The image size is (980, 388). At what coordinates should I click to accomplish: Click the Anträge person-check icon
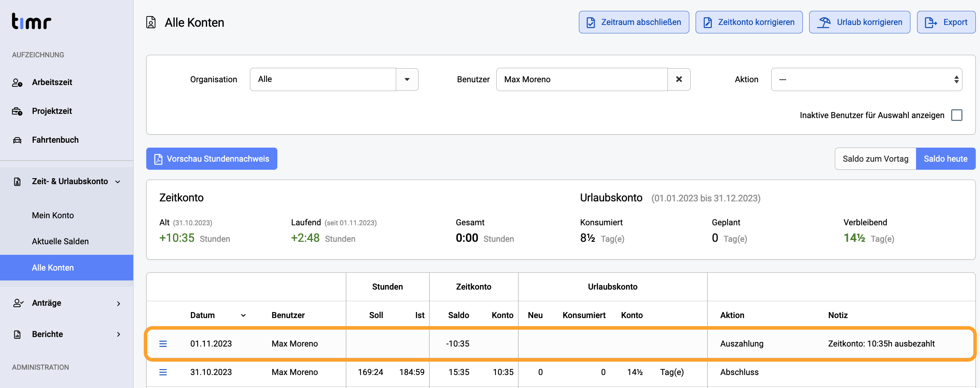tap(18, 303)
